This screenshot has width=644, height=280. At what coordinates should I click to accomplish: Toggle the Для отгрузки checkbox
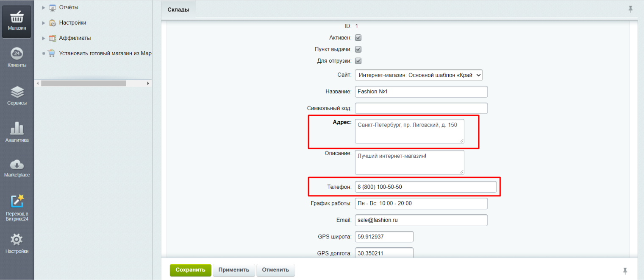tap(358, 61)
